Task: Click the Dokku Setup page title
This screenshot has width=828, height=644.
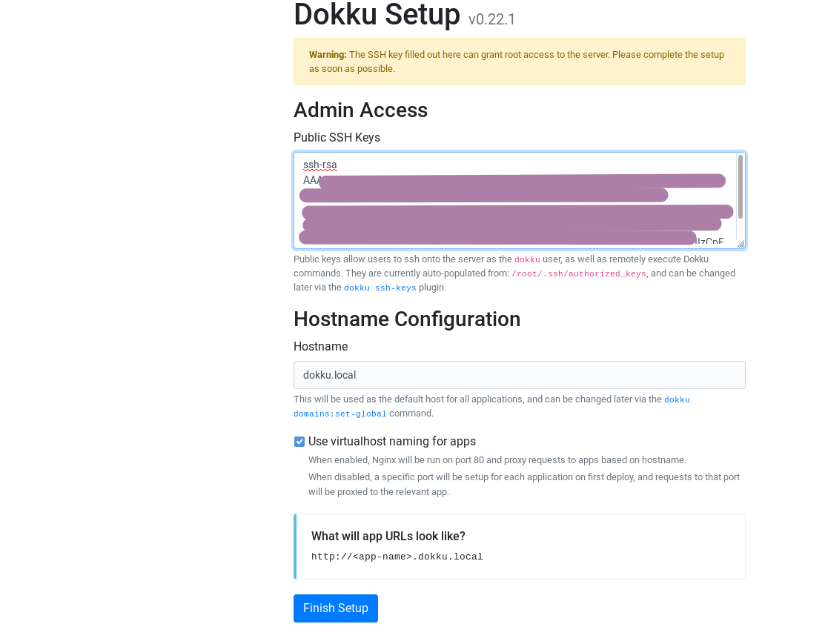Action: (x=377, y=15)
